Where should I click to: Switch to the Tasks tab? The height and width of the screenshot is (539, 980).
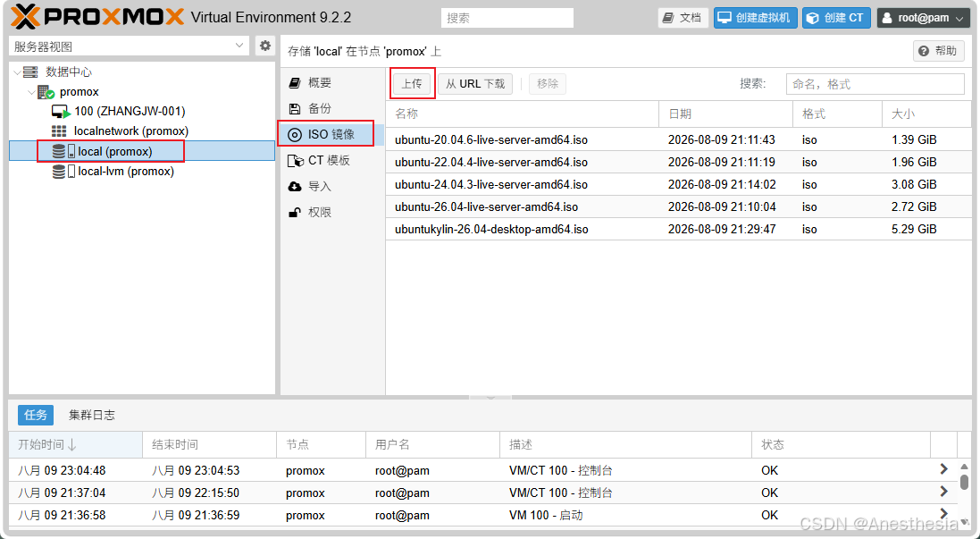(x=36, y=415)
